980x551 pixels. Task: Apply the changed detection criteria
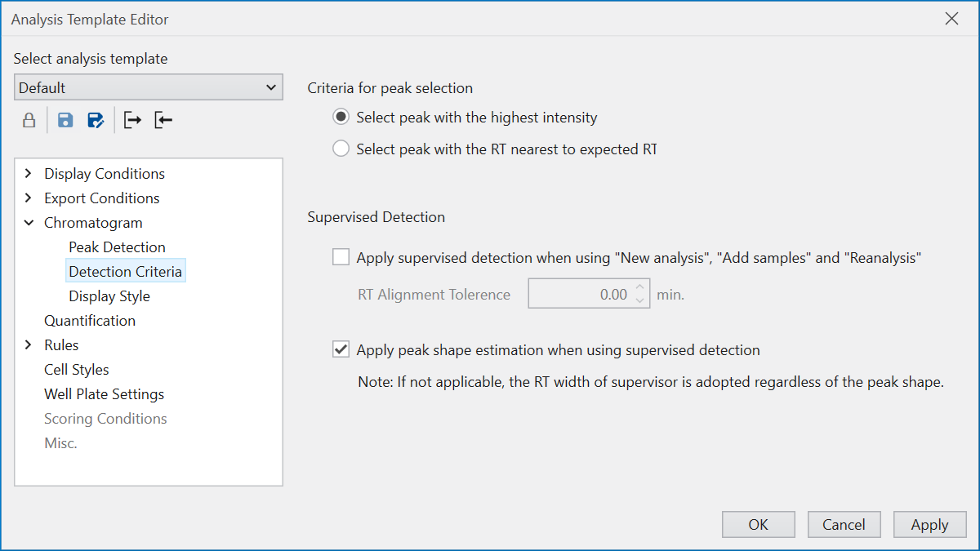(x=929, y=524)
